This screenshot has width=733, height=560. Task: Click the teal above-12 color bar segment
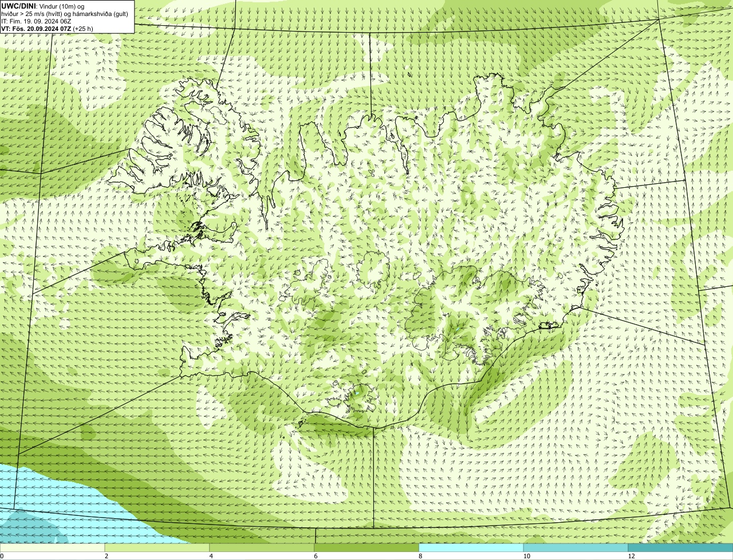coord(681,547)
